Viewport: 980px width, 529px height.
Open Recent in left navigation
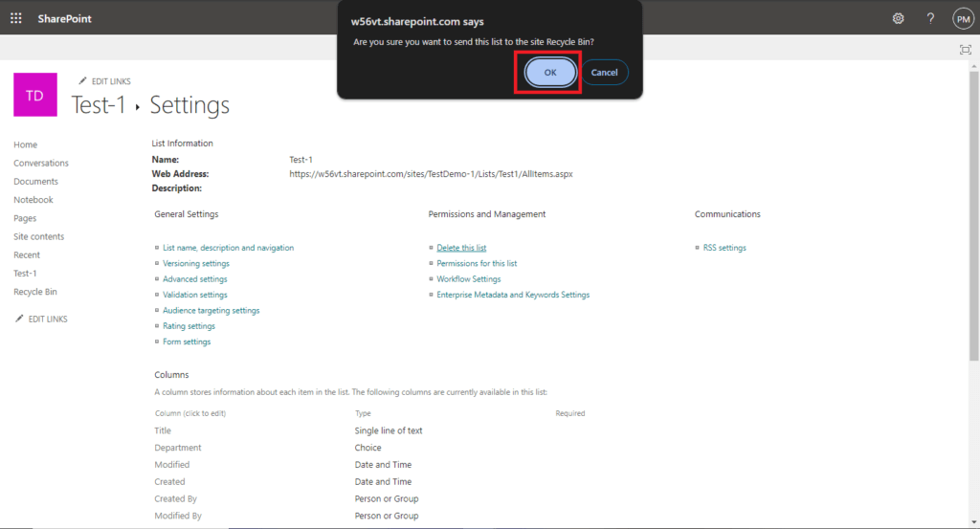coord(27,254)
